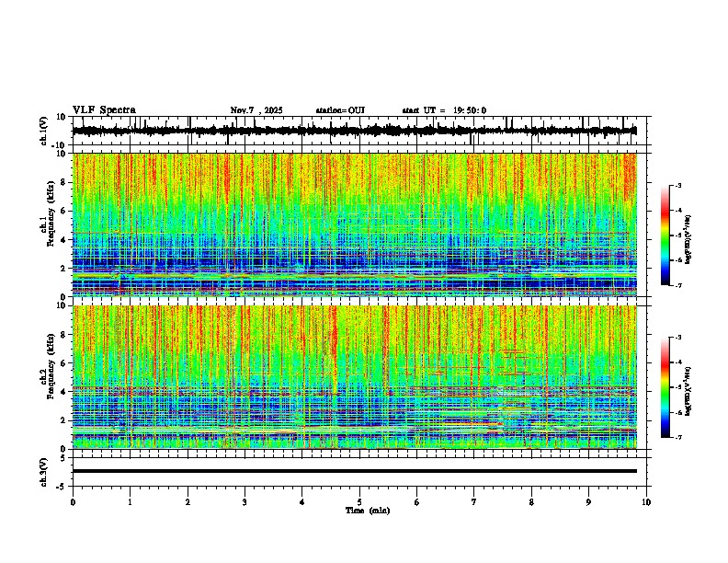Click time axis tick label "5"
The height and width of the screenshot is (563, 728).
359,501
